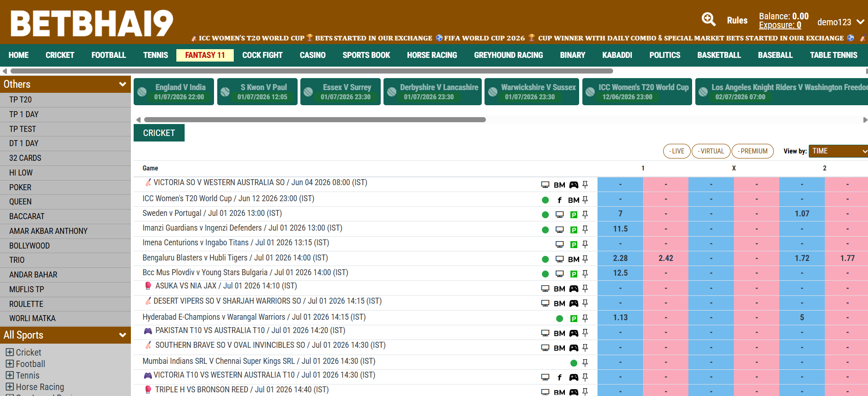This screenshot has width=868, height=396.
Task: Click the BM icon for Bengaluru Blasters v Hubli Tigers
Action: click(574, 259)
